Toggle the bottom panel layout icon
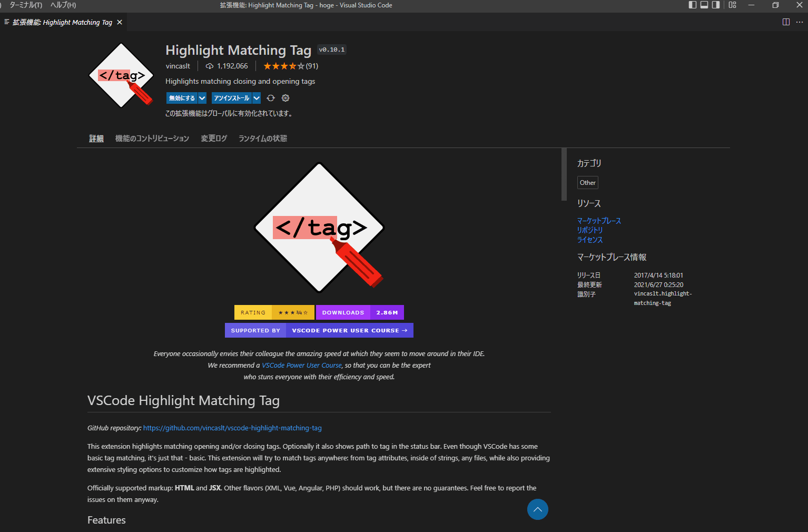This screenshot has height=532, width=808. tap(704, 5)
